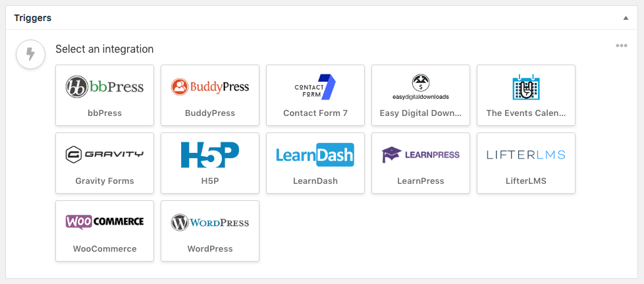Click the bbPress text label

[105, 113]
